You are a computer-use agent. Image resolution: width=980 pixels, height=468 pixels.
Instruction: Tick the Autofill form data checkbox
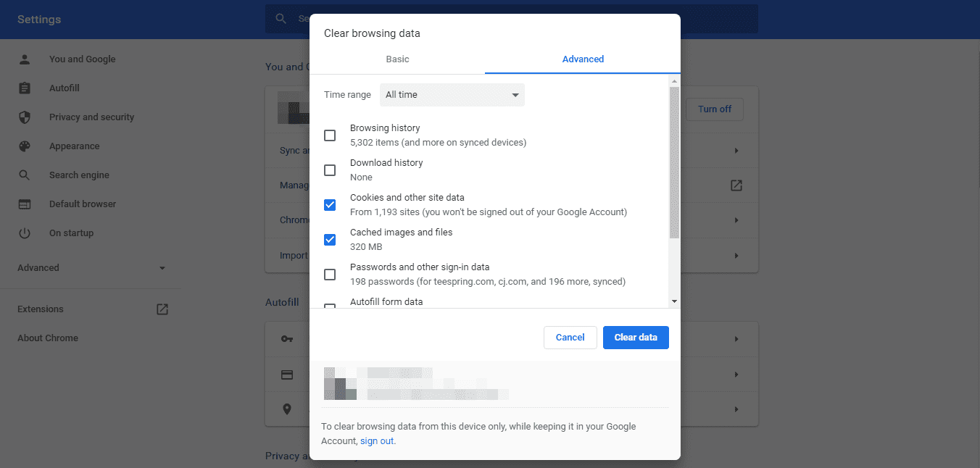pos(330,306)
